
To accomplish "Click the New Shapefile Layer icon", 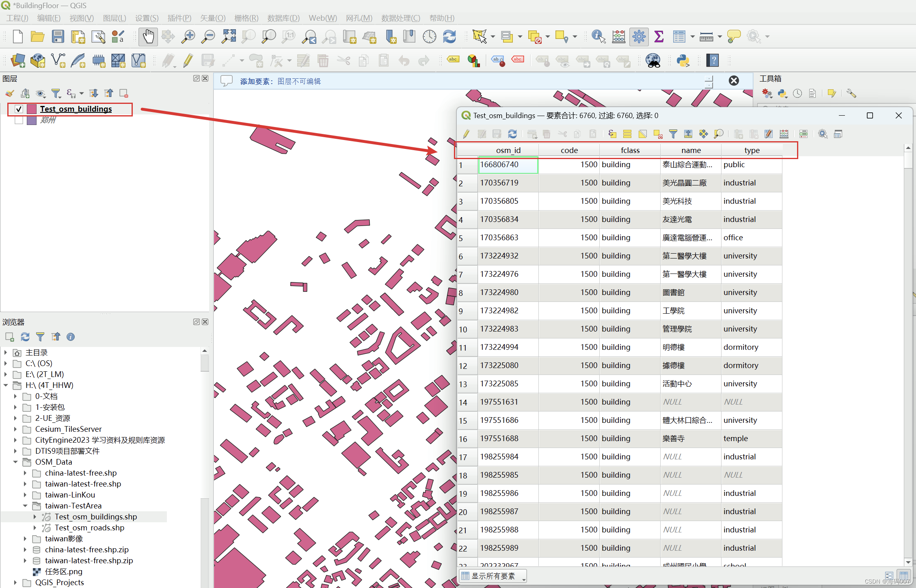I will click(58, 61).
